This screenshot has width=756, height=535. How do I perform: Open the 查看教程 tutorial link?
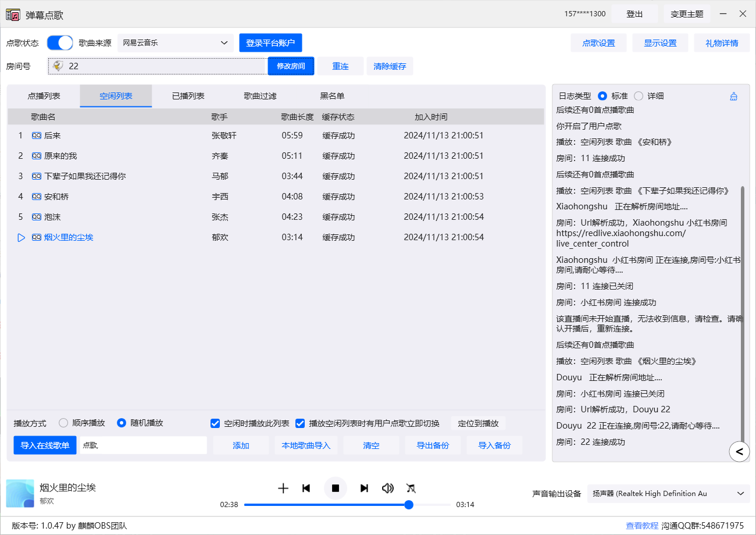(642, 525)
